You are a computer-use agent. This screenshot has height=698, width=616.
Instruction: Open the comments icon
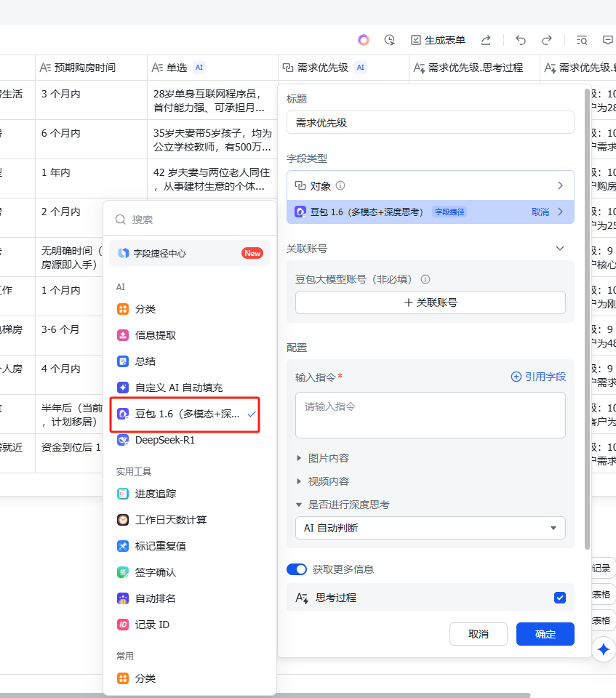pyautogui.click(x=607, y=40)
